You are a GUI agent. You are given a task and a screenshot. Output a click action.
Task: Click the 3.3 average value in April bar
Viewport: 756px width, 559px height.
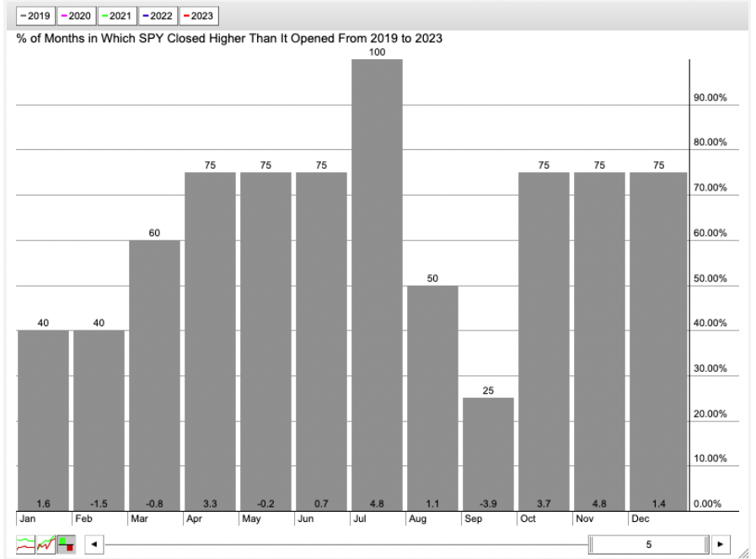coord(210,503)
